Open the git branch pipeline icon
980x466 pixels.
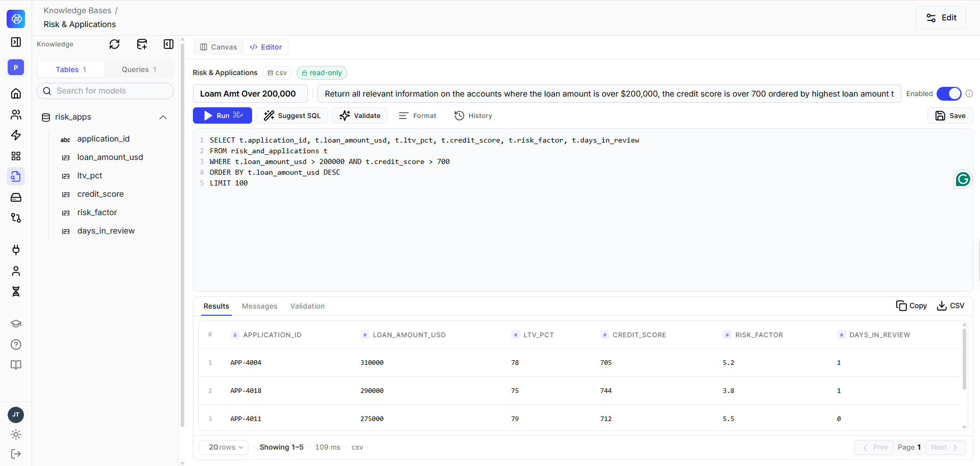16,218
